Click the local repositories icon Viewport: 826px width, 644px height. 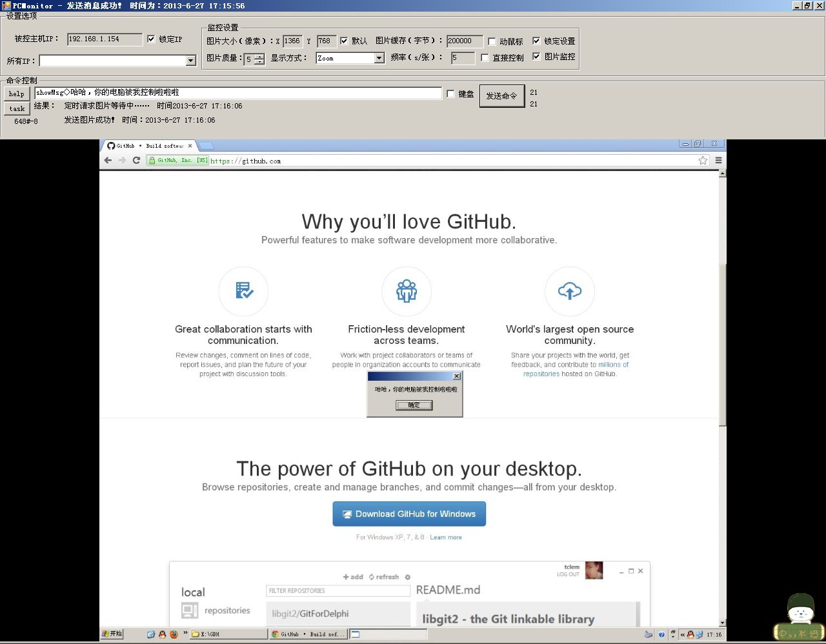point(190,610)
